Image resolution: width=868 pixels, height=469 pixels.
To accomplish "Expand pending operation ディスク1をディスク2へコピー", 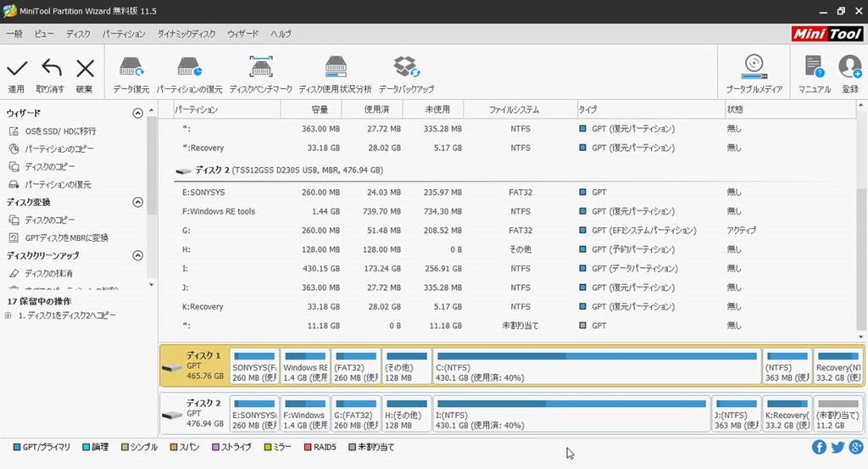I will (x=8, y=315).
